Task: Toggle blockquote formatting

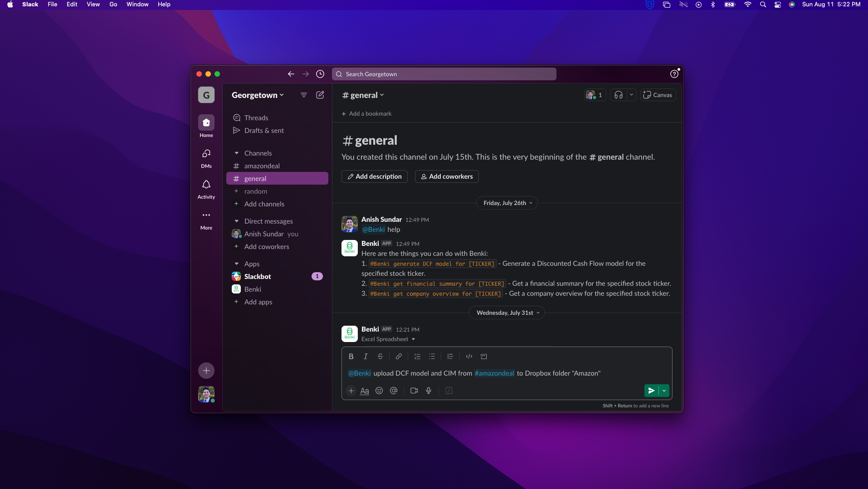Action: click(450, 357)
